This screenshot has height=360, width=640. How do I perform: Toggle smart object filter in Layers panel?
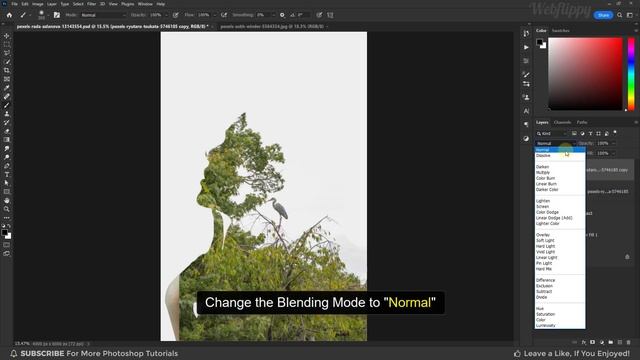tap(607, 133)
